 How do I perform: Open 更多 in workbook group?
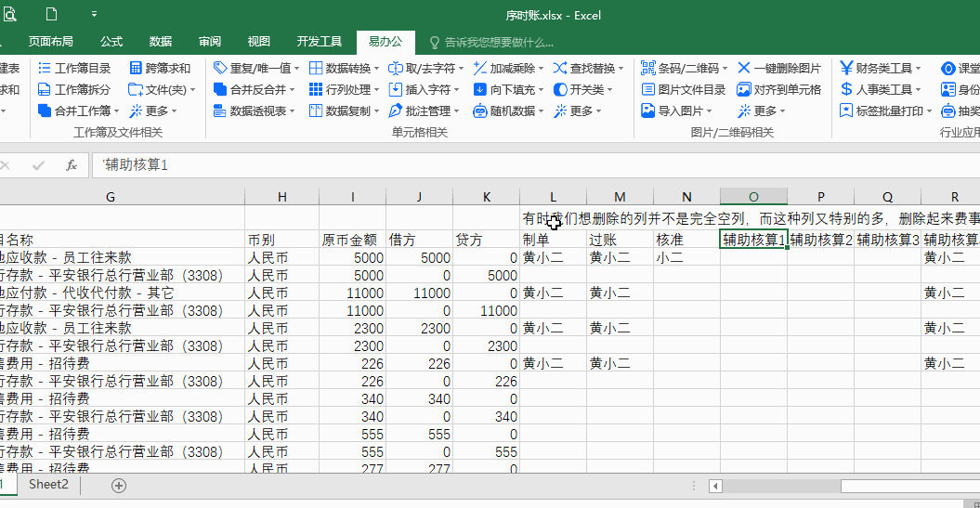pyautogui.click(x=153, y=111)
